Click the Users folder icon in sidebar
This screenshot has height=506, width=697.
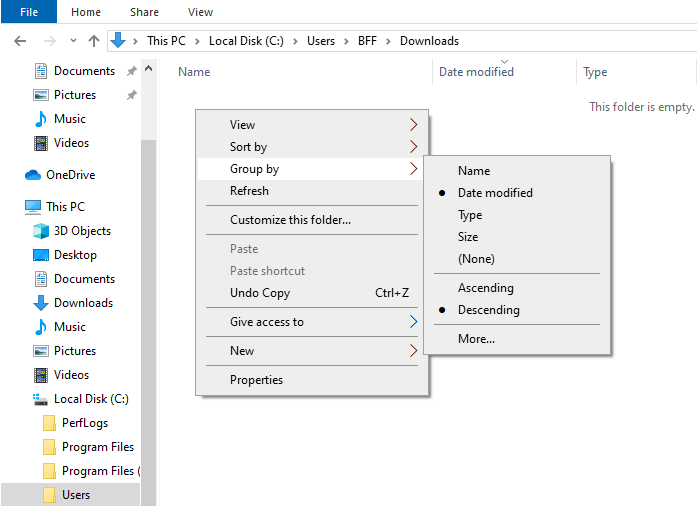[49, 495]
